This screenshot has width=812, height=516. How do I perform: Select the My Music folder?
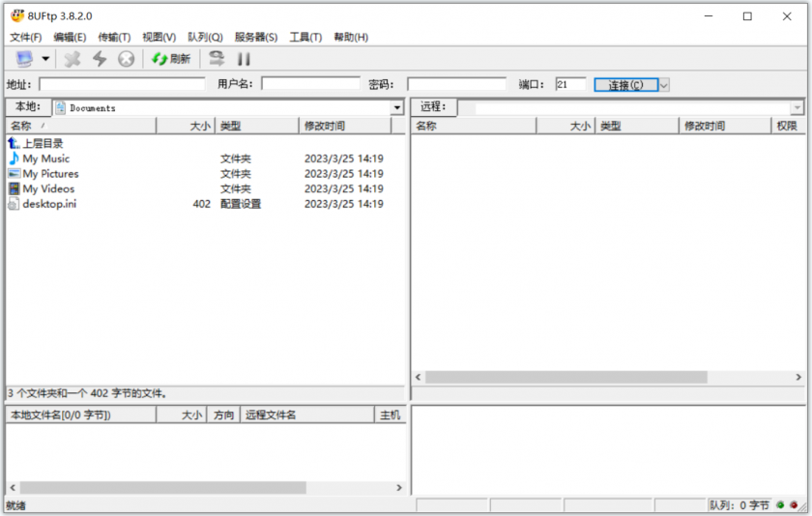[45, 158]
